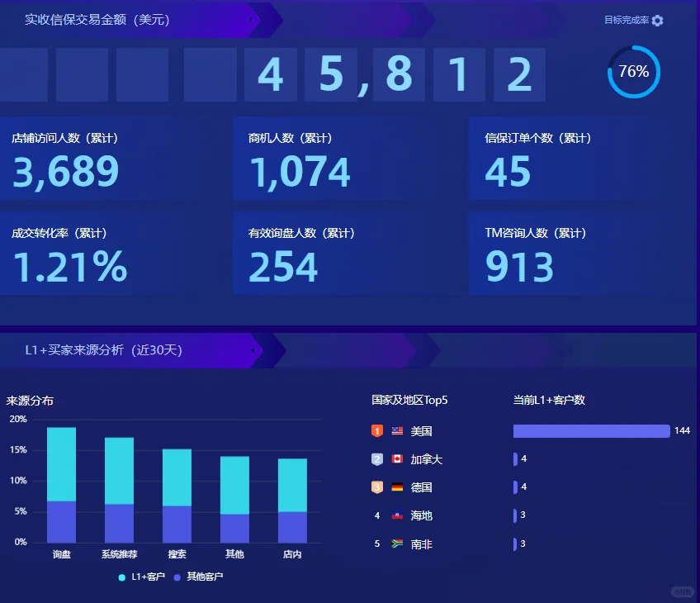Viewport: 700px width, 603px height.
Task: Click the 搜索 bar in the chart
Action: (177, 496)
